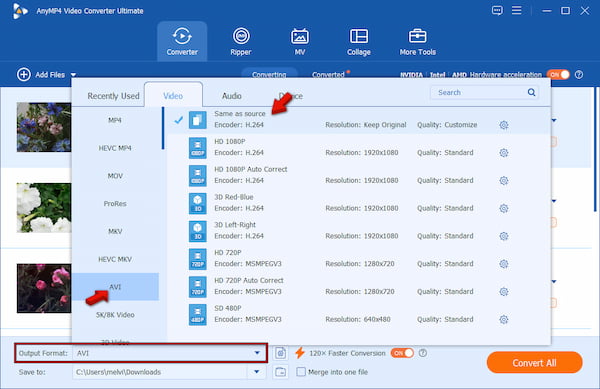600x389 pixels.
Task: Open the MV module
Action: (x=300, y=41)
